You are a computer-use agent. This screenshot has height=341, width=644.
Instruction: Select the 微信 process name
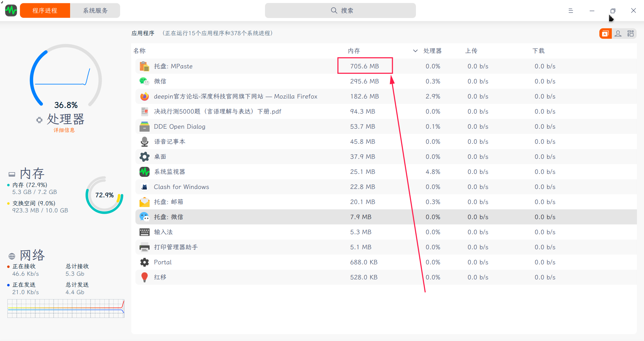pyautogui.click(x=160, y=81)
